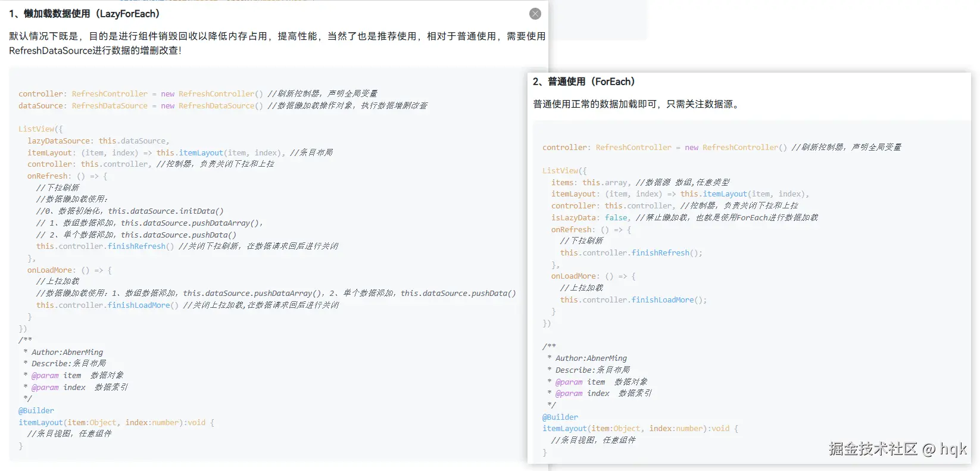Screen dimensions: 980x471
Task: Click "Describe:条目布局" in the ForEach panel
Action: 593,370
